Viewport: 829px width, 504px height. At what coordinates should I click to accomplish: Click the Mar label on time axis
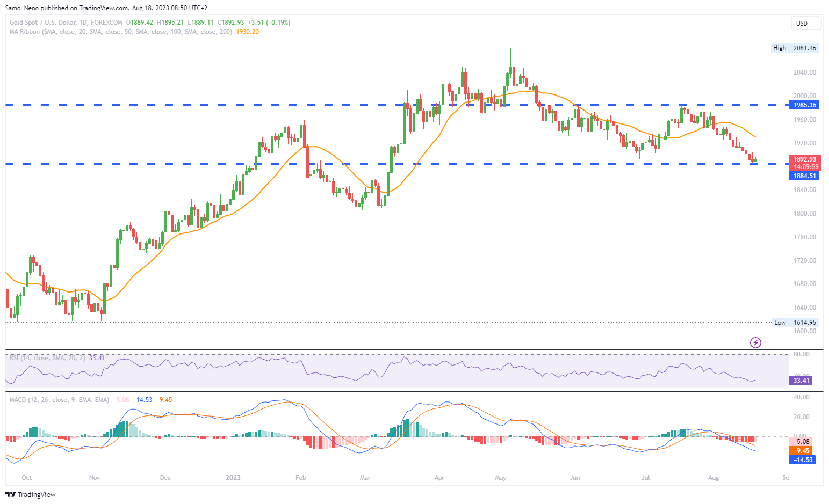pyautogui.click(x=365, y=478)
